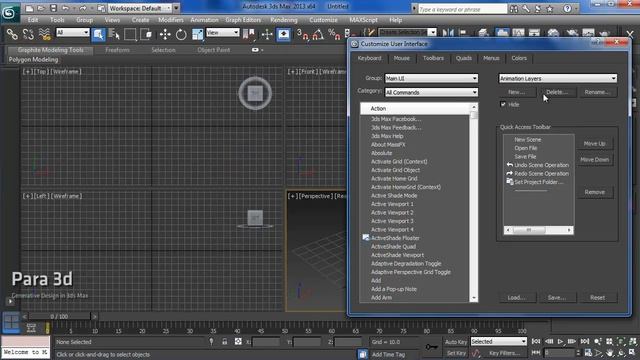Screen dimensions: 640x360
Task: Select the Select and Move tool
Action: click(x=165, y=34)
